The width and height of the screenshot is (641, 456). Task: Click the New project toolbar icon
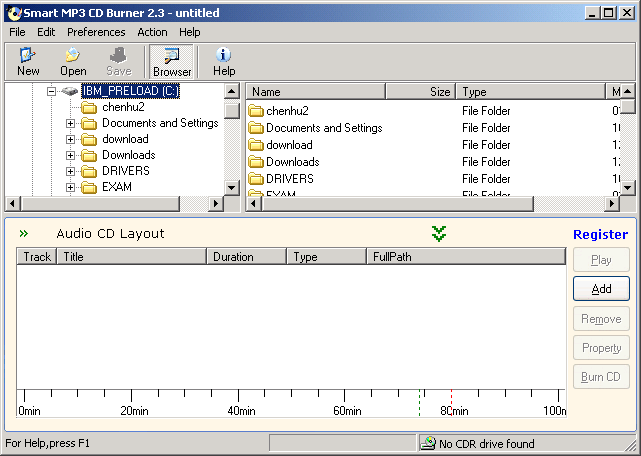(x=28, y=55)
